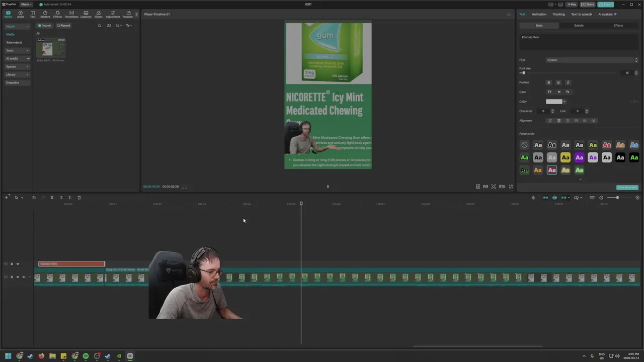Toggle video track visibility eye icon
This screenshot has height=362, width=644.
click(x=18, y=277)
